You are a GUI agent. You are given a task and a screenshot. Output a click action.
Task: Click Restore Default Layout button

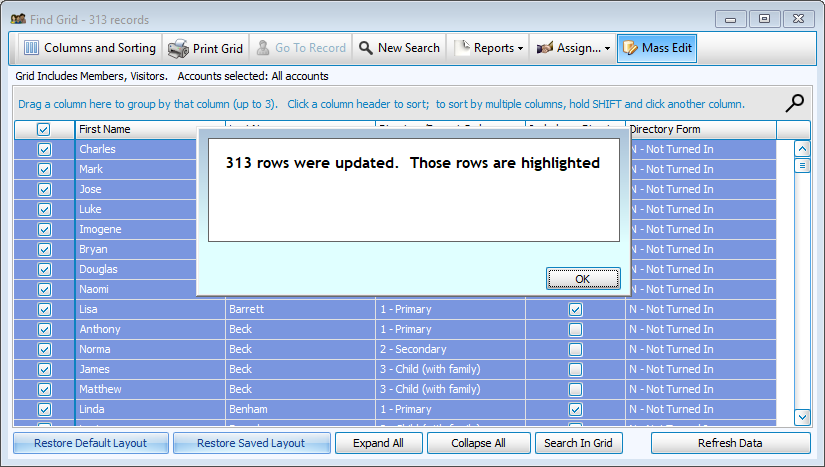(x=90, y=443)
